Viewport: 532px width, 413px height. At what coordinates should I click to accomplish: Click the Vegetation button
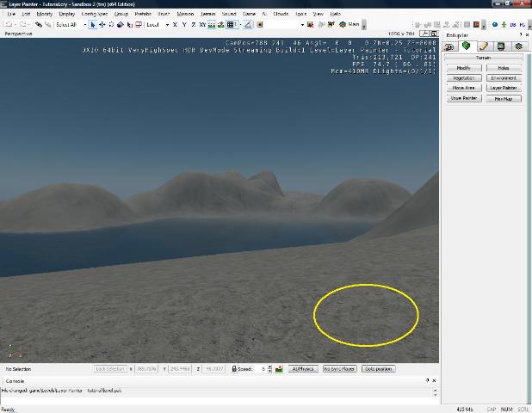tap(463, 77)
